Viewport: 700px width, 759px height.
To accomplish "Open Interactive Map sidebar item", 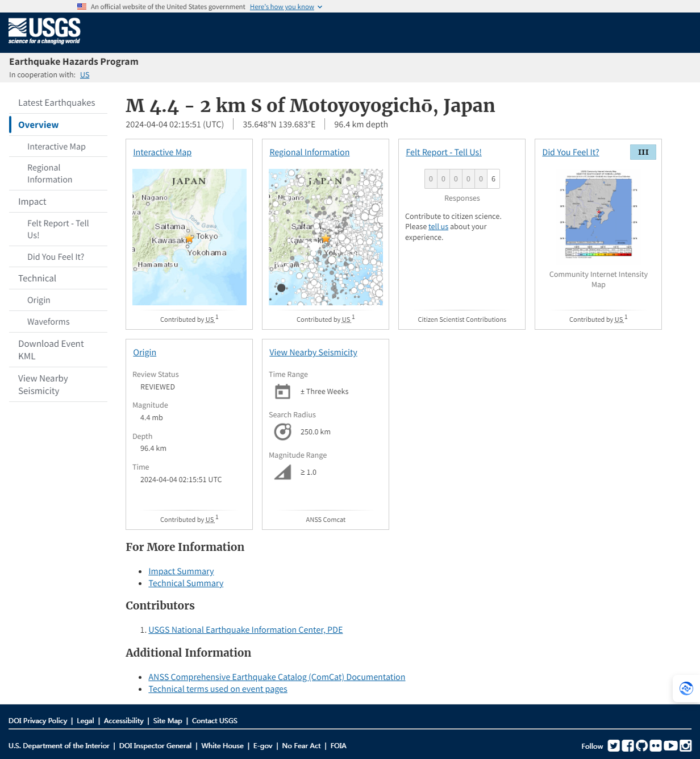I will [56, 147].
